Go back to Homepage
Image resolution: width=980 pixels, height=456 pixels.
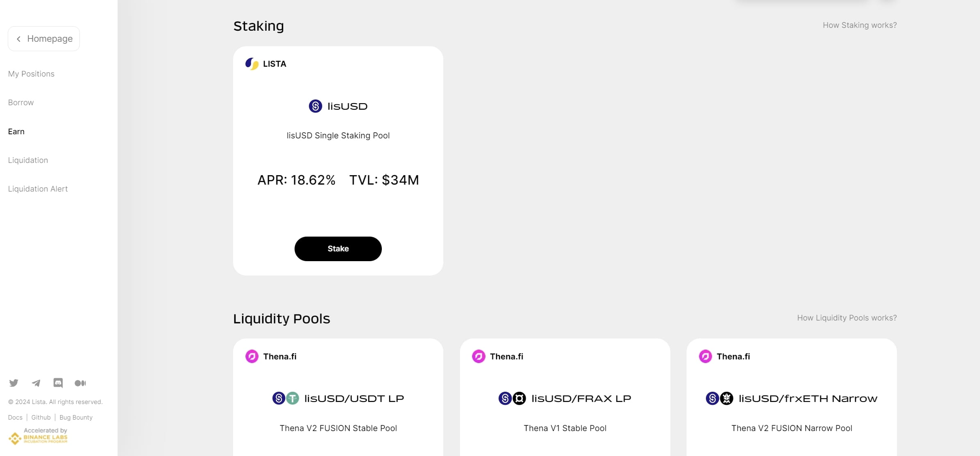[x=44, y=39]
